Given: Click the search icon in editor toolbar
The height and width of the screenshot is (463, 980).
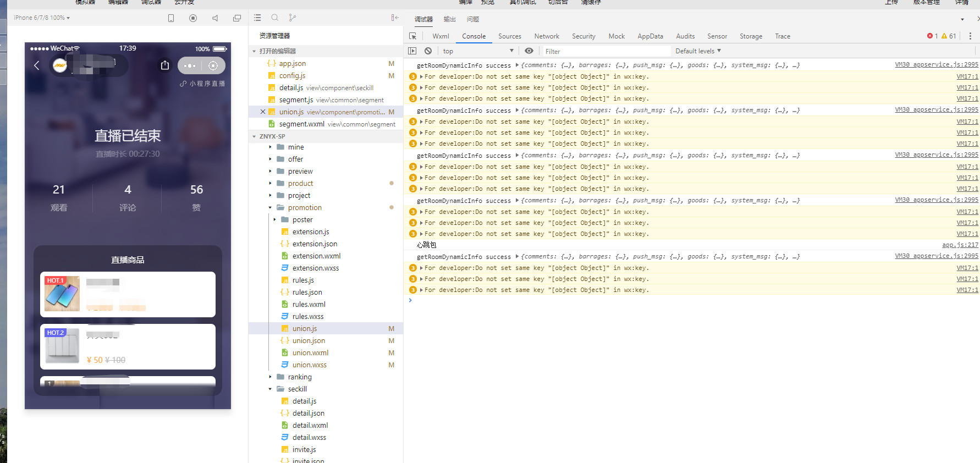Looking at the screenshot, I should pos(275,18).
